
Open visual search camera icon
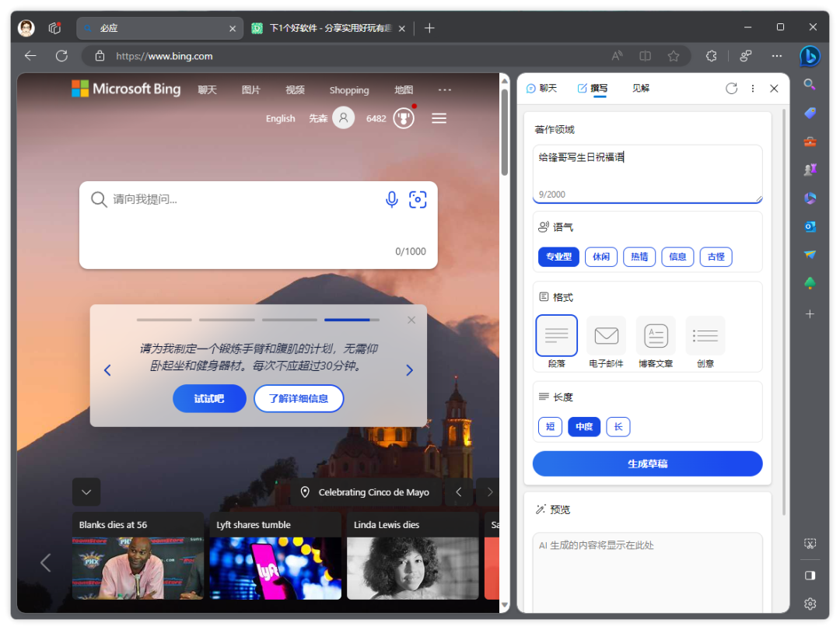click(418, 199)
